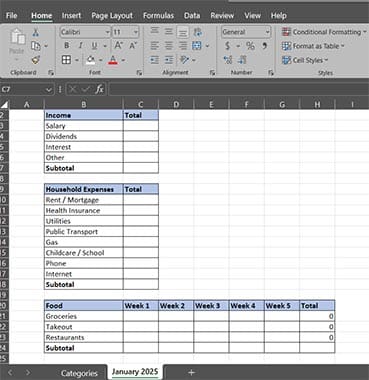Click the Increase Decimal icon
Viewport: 369px width, 380px height.
point(228,60)
